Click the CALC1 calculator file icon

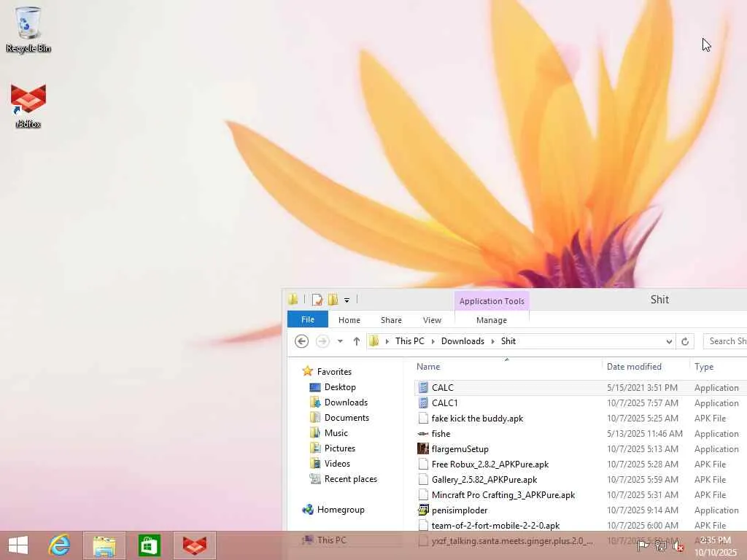pyautogui.click(x=422, y=402)
